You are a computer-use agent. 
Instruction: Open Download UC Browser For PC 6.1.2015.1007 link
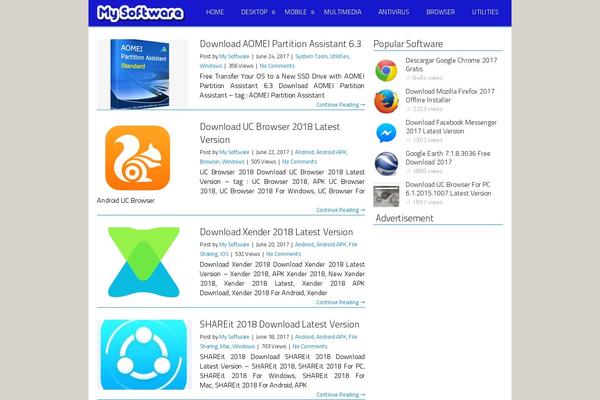coord(448,189)
